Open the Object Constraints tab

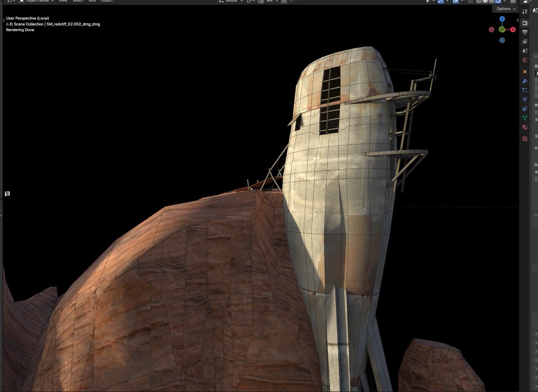click(525, 109)
